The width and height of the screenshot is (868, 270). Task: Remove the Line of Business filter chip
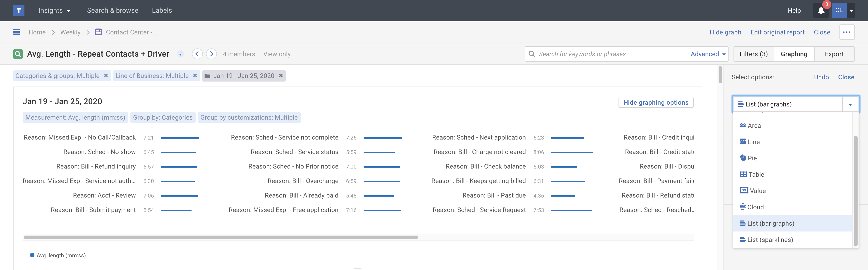(x=195, y=75)
